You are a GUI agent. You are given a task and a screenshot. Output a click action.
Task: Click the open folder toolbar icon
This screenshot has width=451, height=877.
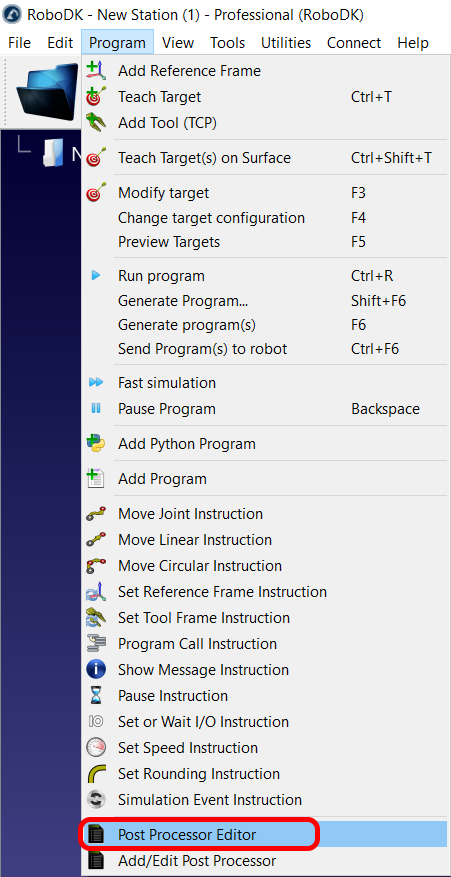tap(47, 91)
